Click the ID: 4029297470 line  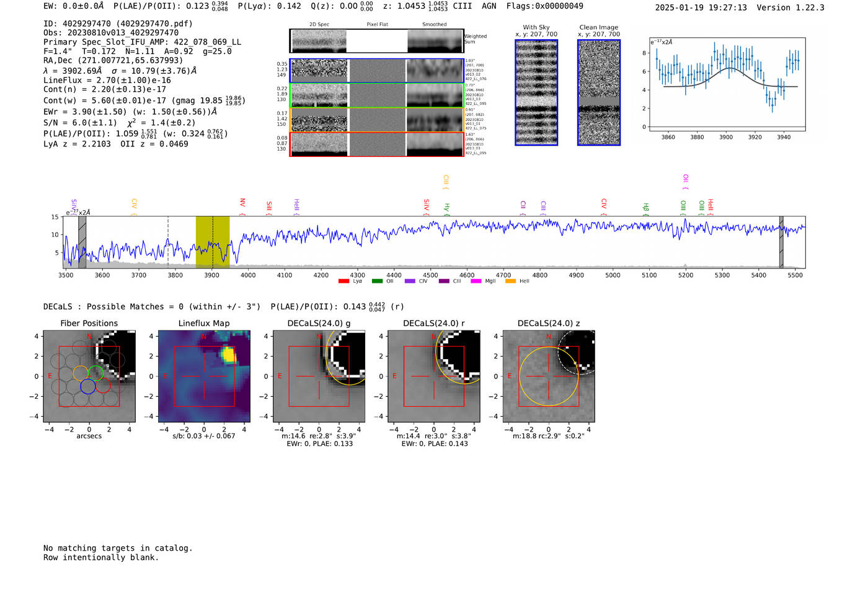click(x=118, y=24)
